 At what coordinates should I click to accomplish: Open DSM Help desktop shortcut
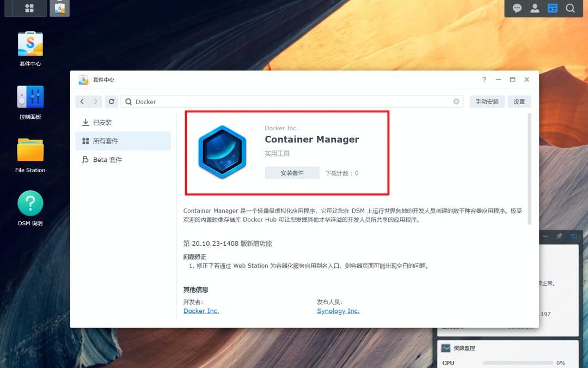pos(30,208)
